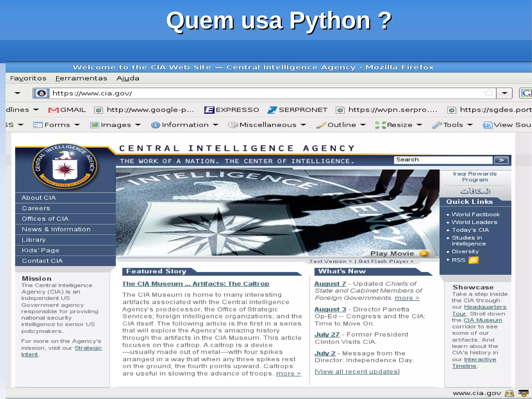Viewport: 532px width, 399px height.
Task: Click the status bar icon right of padlock
Action: click(x=523, y=394)
